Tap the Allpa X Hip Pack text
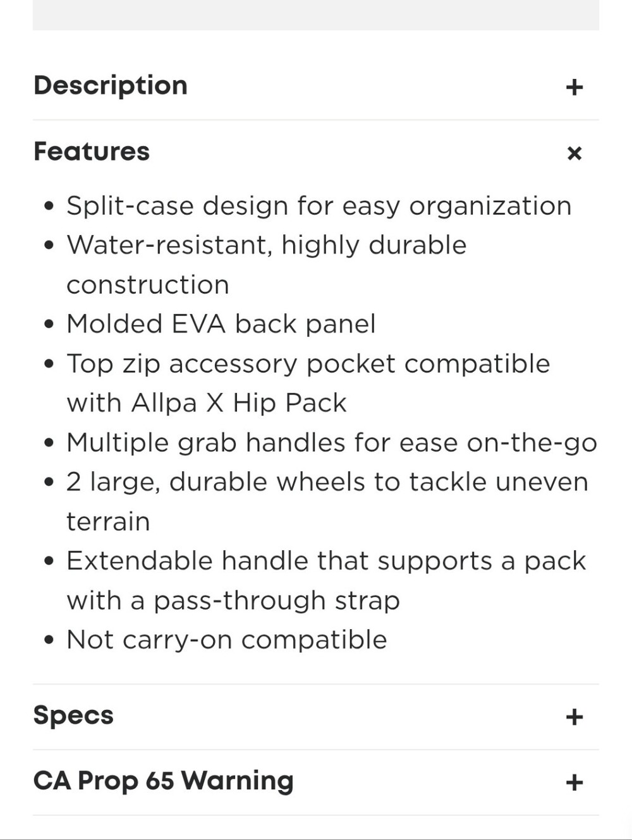Screen dimensions: 632x840 pyautogui.click(x=239, y=403)
